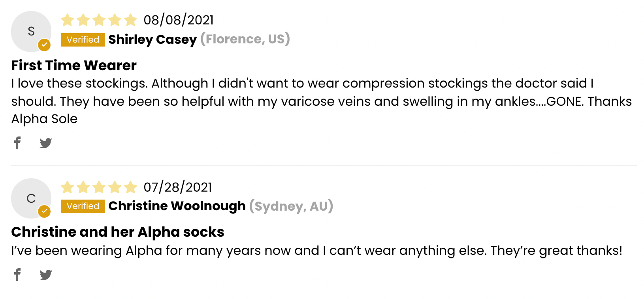Share Christine Woolnough's review on Facebook

click(x=17, y=275)
